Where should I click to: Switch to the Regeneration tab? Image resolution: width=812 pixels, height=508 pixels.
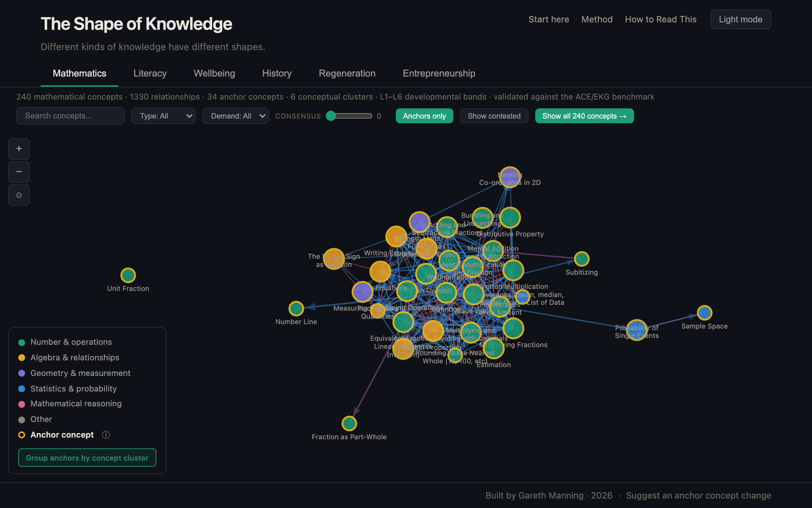pyautogui.click(x=347, y=73)
